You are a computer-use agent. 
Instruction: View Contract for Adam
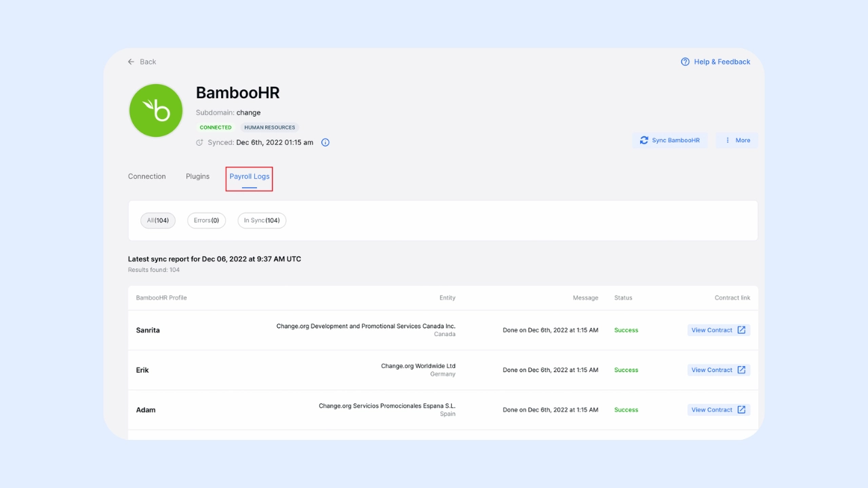(719, 410)
